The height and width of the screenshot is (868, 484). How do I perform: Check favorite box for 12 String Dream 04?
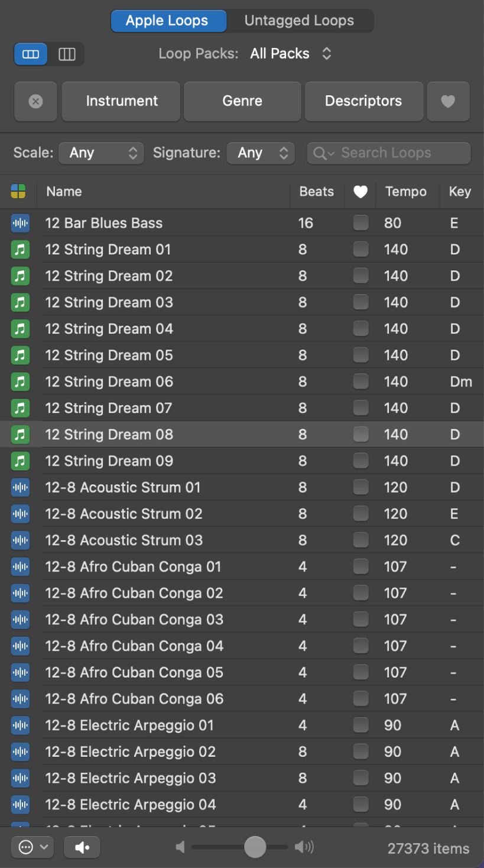(x=360, y=329)
